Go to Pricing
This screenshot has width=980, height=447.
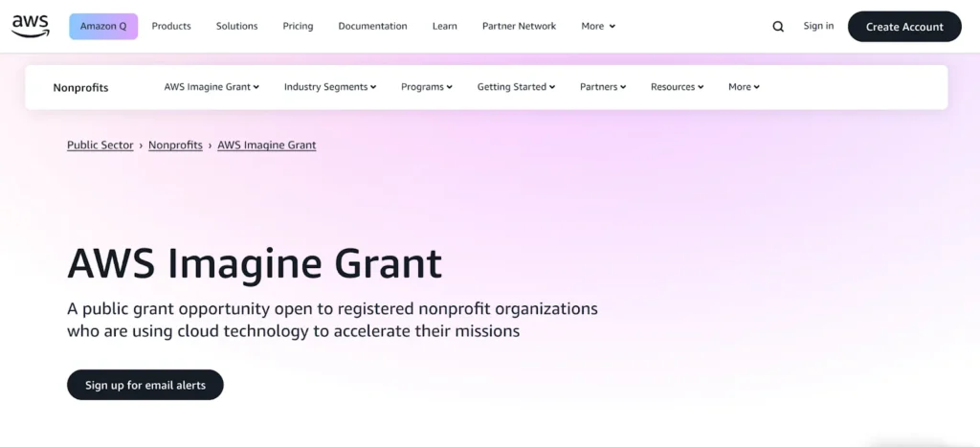tap(298, 26)
